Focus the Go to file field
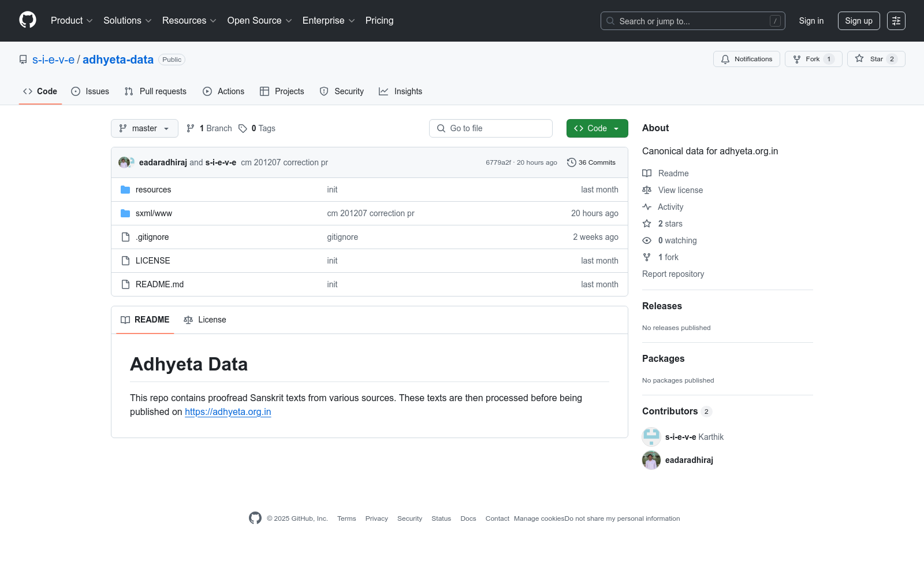This screenshot has width=924, height=578. [x=491, y=128]
